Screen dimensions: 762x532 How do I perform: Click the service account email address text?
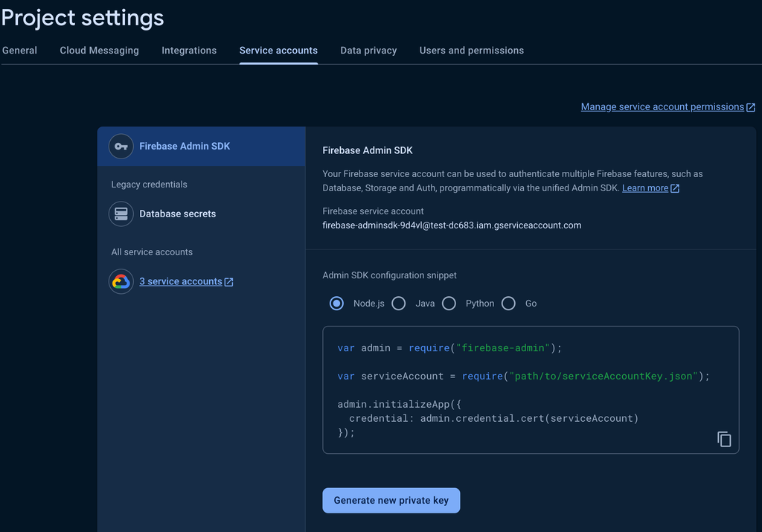click(452, 225)
